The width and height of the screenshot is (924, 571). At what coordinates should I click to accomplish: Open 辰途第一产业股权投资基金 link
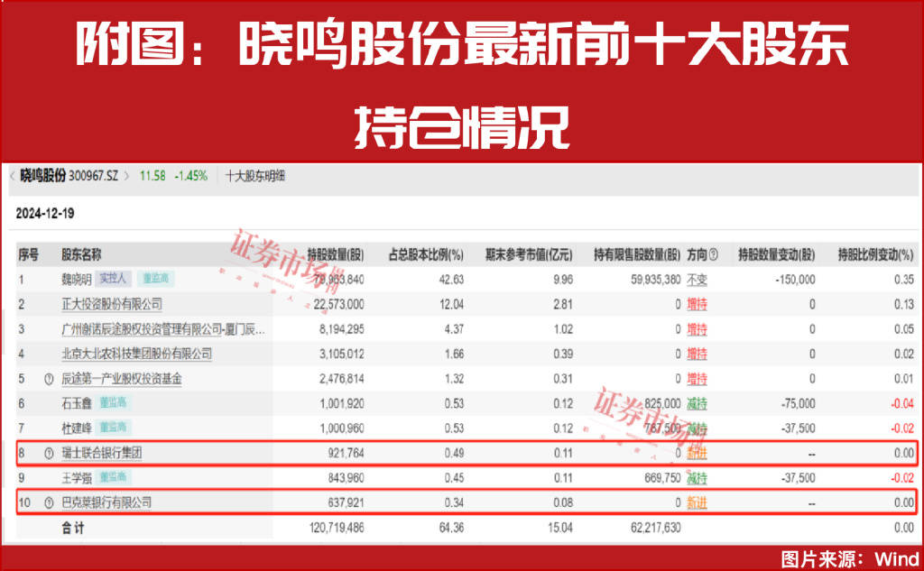tap(122, 378)
